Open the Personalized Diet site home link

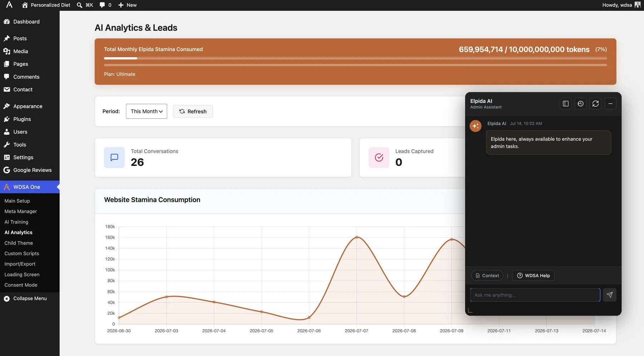point(46,5)
